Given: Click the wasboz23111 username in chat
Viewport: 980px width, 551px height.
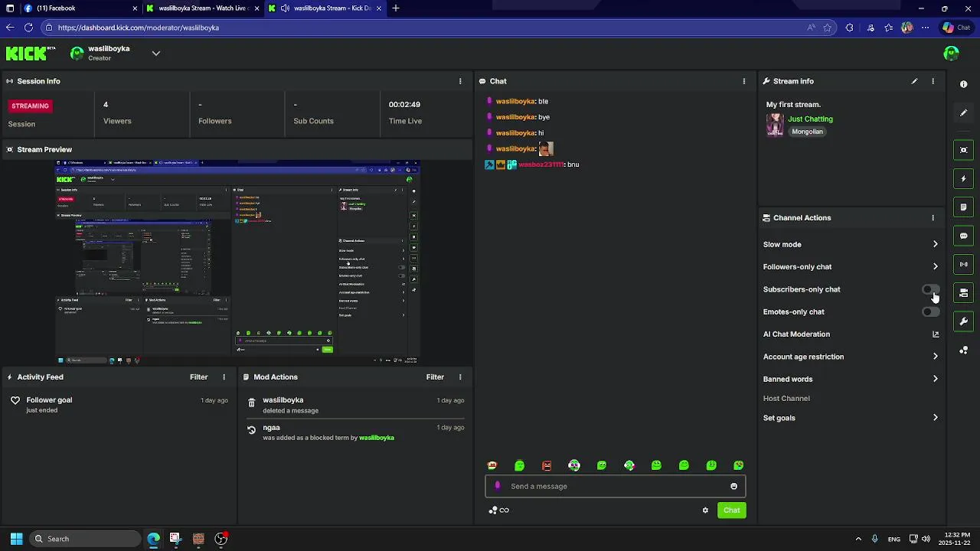Looking at the screenshot, I should click(541, 165).
